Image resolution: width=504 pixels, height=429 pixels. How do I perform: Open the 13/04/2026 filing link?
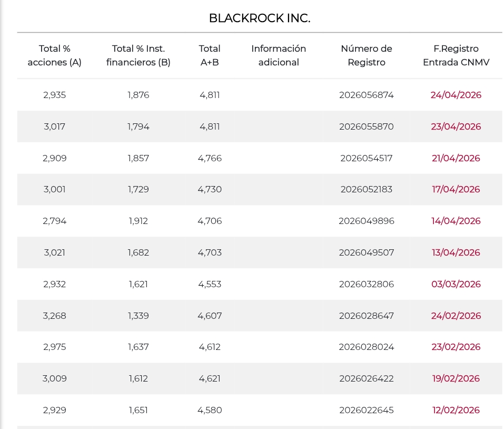point(456,252)
